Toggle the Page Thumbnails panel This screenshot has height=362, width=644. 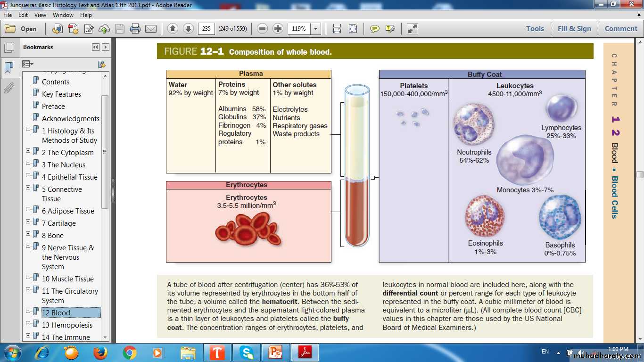[8, 48]
